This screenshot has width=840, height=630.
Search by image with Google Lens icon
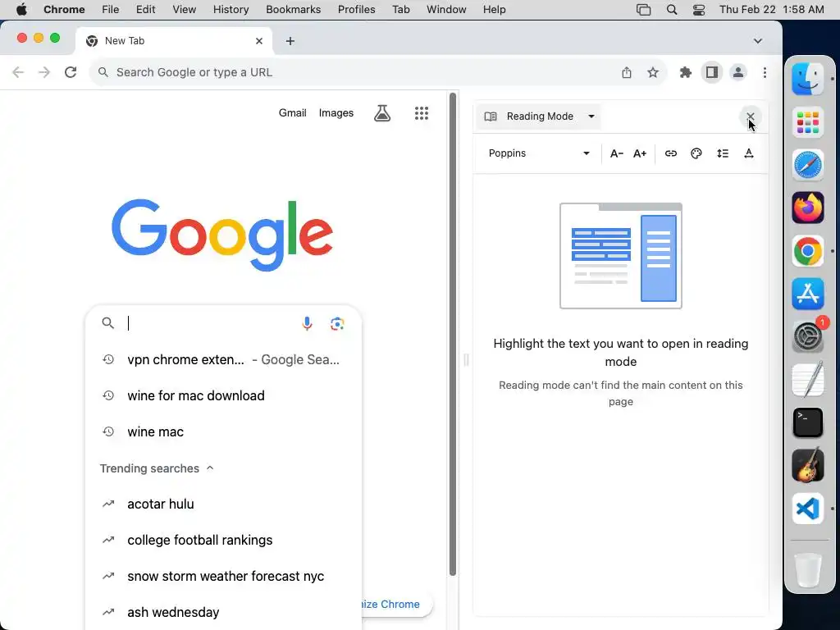pyautogui.click(x=337, y=323)
